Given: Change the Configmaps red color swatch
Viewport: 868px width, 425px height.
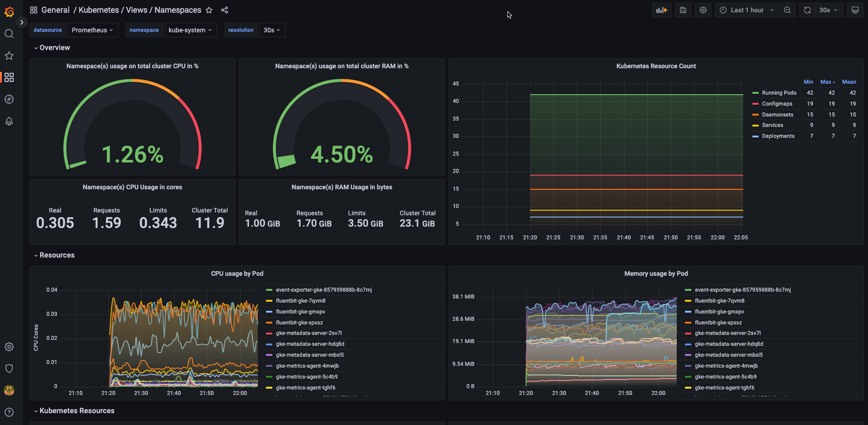Looking at the screenshot, I should [x=756, y=104].
